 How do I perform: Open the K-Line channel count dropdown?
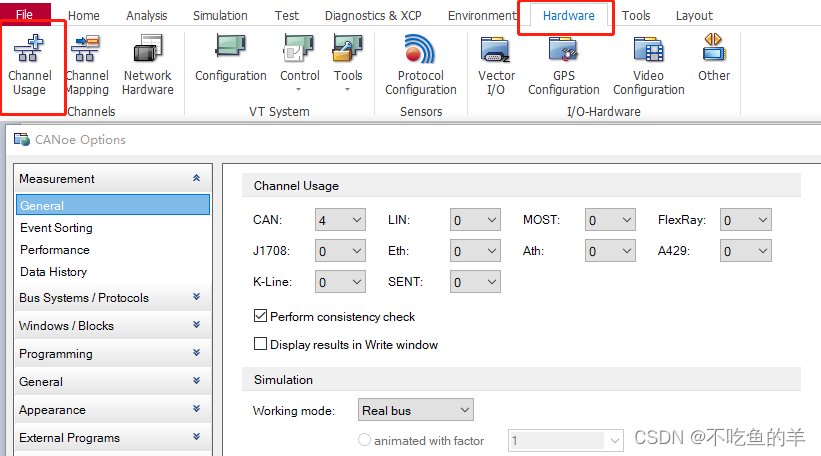click(340, 282)
